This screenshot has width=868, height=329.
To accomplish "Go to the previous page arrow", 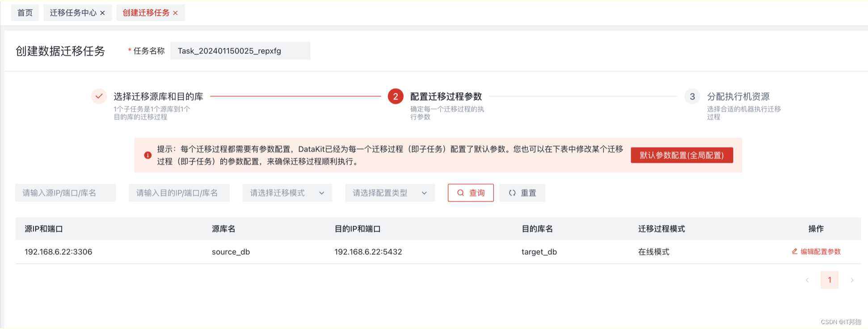I will [807, 280].
